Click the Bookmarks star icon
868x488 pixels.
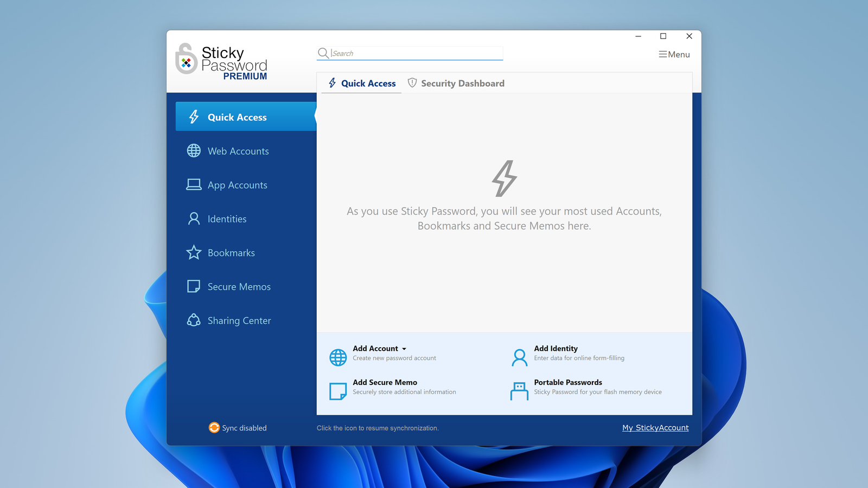pyautogui.click(x=194, y=253)
